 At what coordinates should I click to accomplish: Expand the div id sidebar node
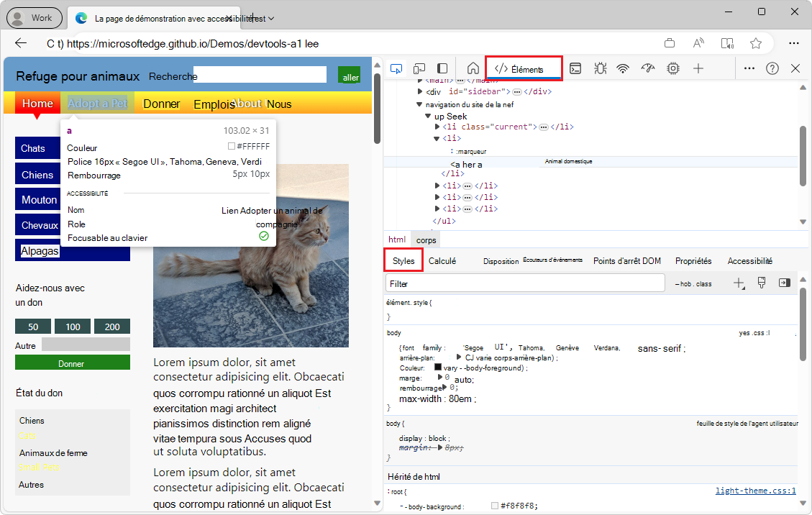tap(420, 91)
